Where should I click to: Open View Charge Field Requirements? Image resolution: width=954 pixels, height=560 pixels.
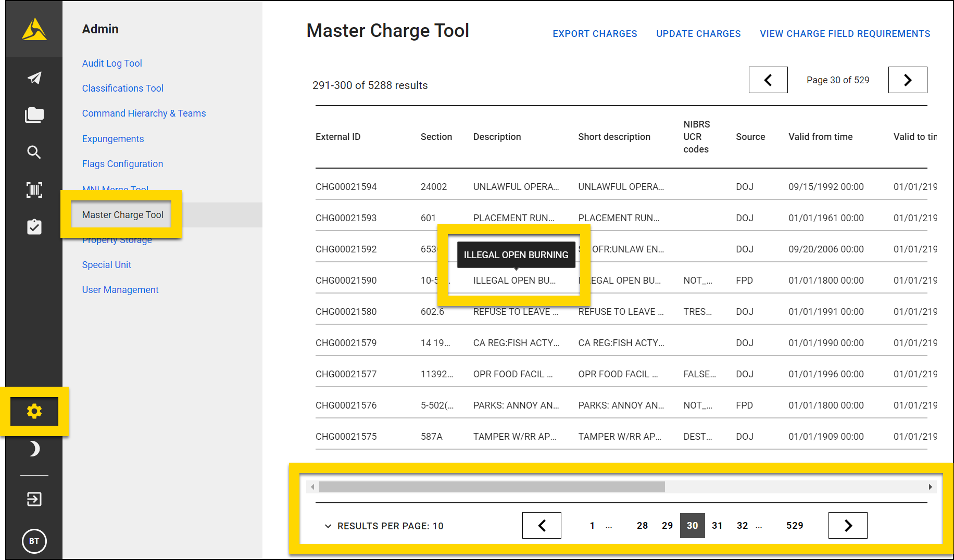point(845,33)
